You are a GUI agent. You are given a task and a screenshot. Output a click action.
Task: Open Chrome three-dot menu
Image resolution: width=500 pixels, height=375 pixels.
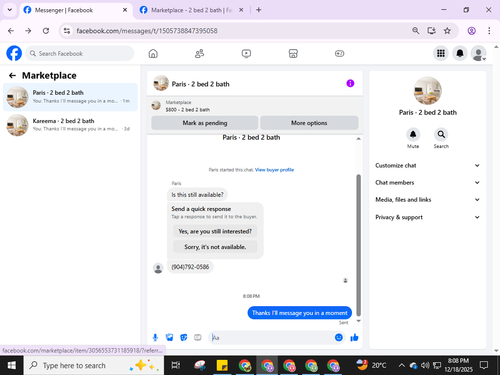(489, 31)
